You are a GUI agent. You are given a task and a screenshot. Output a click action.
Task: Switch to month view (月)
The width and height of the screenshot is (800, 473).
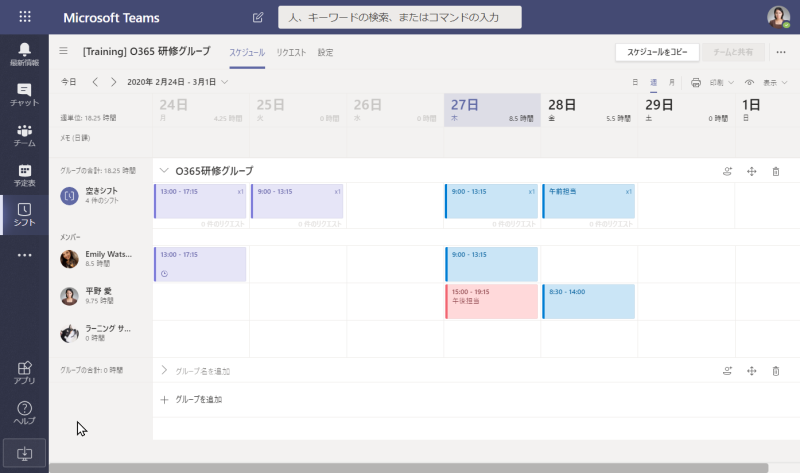(x=671, y=82)
